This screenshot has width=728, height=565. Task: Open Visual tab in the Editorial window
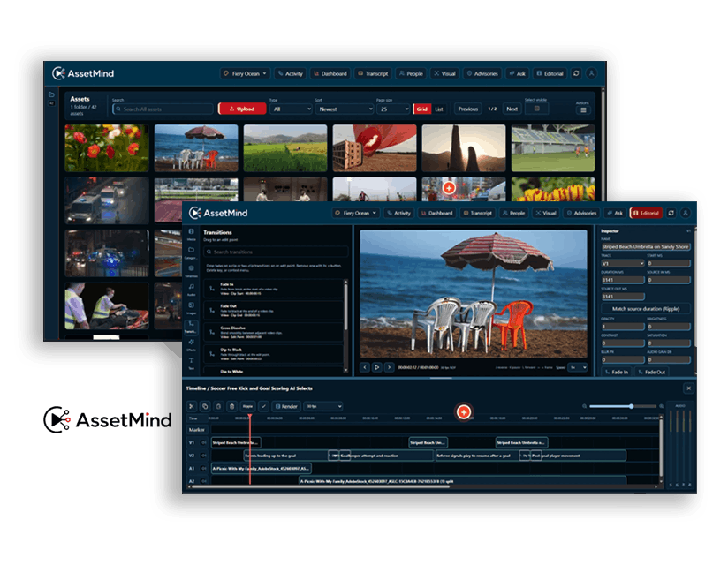[x=546, y=213]
